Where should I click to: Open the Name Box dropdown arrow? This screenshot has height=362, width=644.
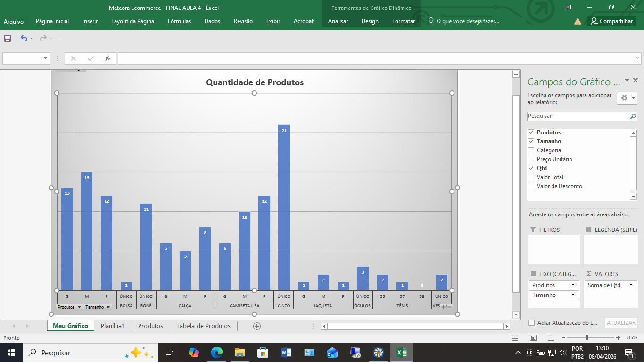[x=46, y=58]
